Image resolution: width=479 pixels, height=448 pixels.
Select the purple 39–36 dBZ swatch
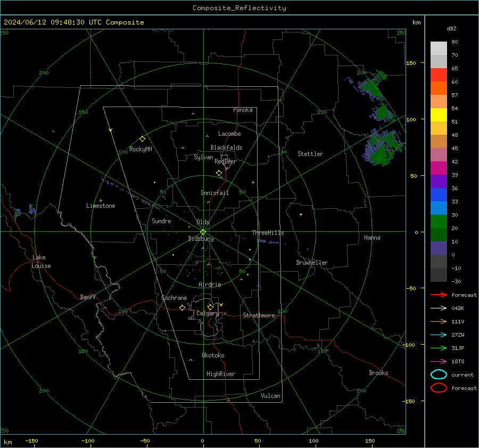[x=439, y=182]
